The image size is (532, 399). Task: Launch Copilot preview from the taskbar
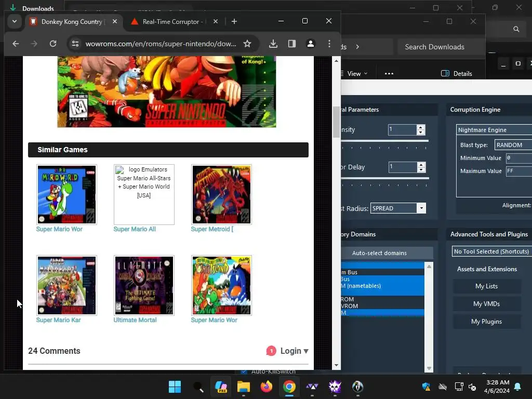point(221,387)
